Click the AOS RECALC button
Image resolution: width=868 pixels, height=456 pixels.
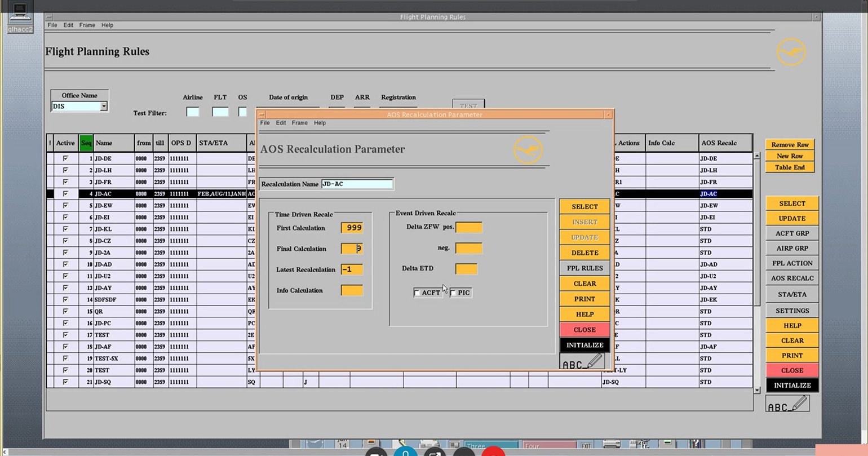[792, 278]
